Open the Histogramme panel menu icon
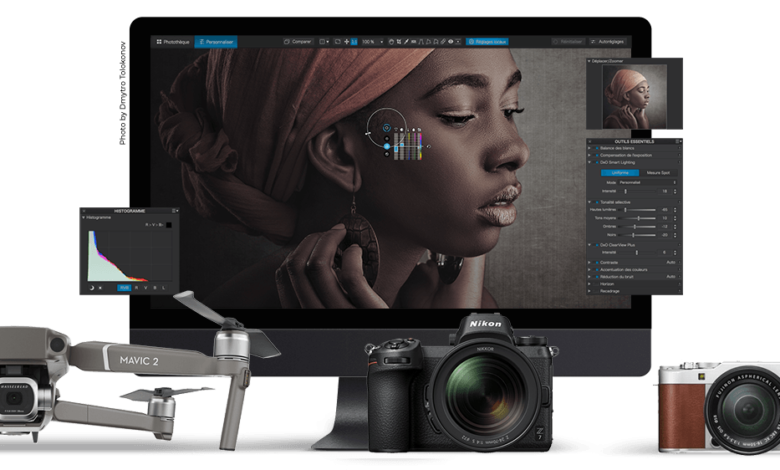The width and height of the screenshot is (780, 470). click(x=175, y=211)
